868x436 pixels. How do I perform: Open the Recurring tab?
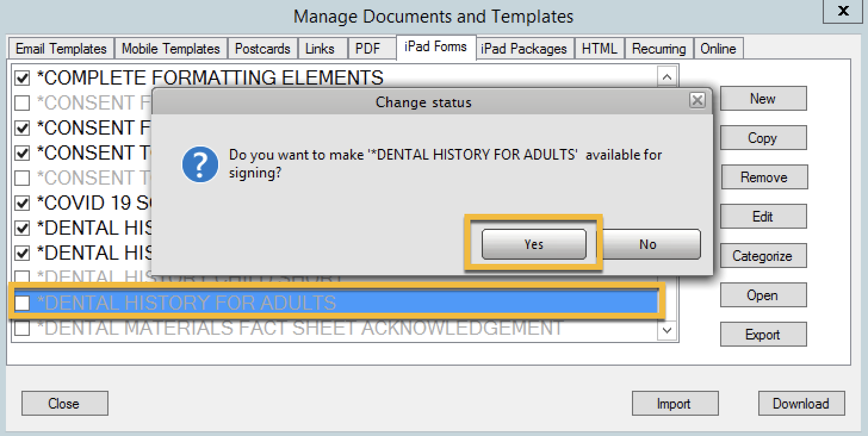click(x=659, y=49)
